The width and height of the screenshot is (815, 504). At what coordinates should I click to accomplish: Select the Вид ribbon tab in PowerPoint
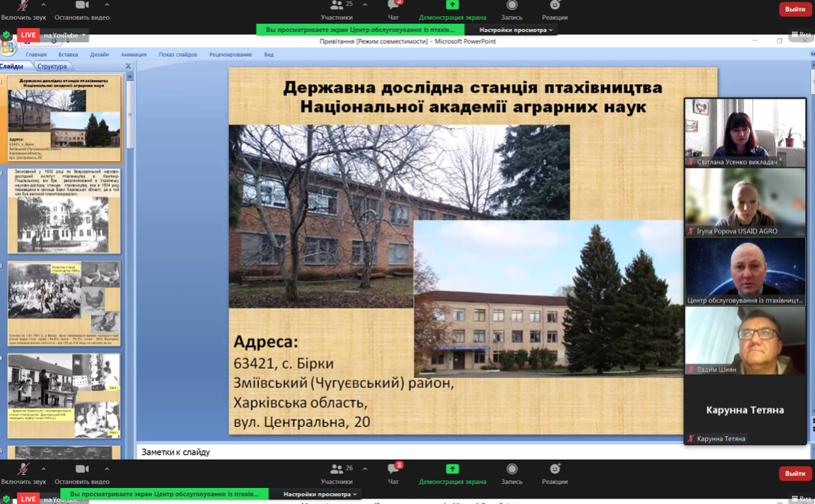269,54
